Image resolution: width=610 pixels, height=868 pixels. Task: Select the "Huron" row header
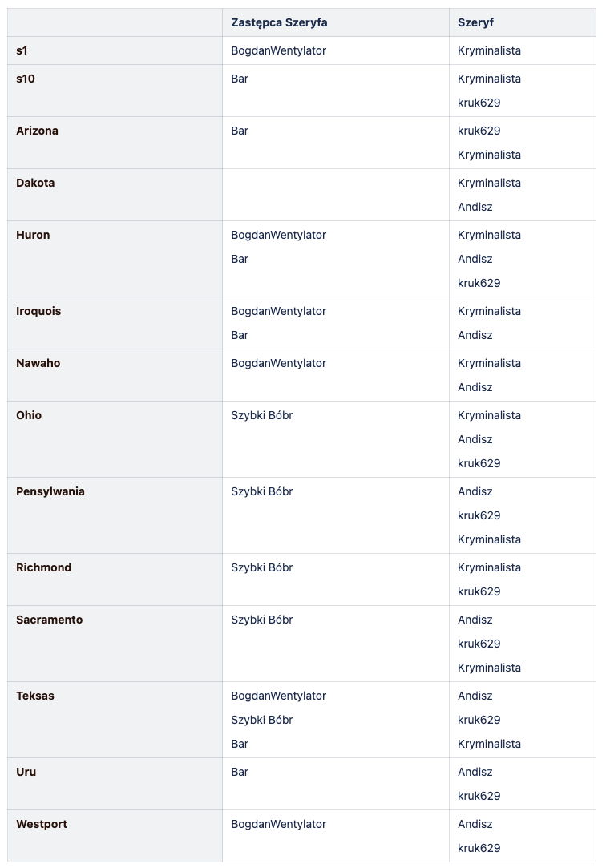[x=33, y=235]
